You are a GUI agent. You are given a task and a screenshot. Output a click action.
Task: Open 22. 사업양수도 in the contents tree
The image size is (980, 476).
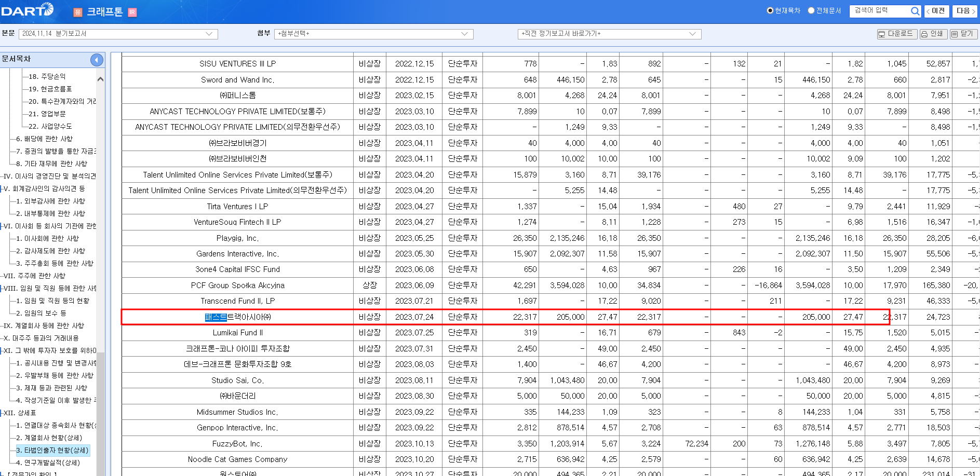[50, 126]
